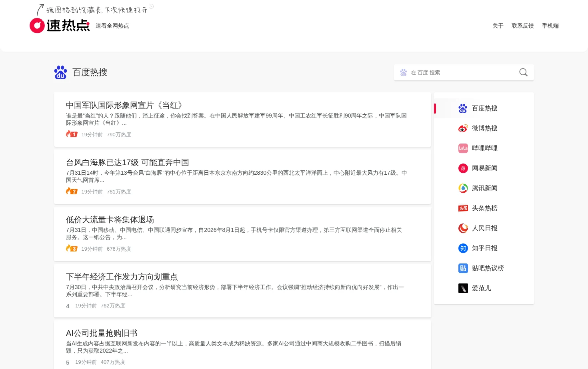Click the Zhihu 知 blue icon
Screen dimensions: 588x369
(x=463, y=248)
